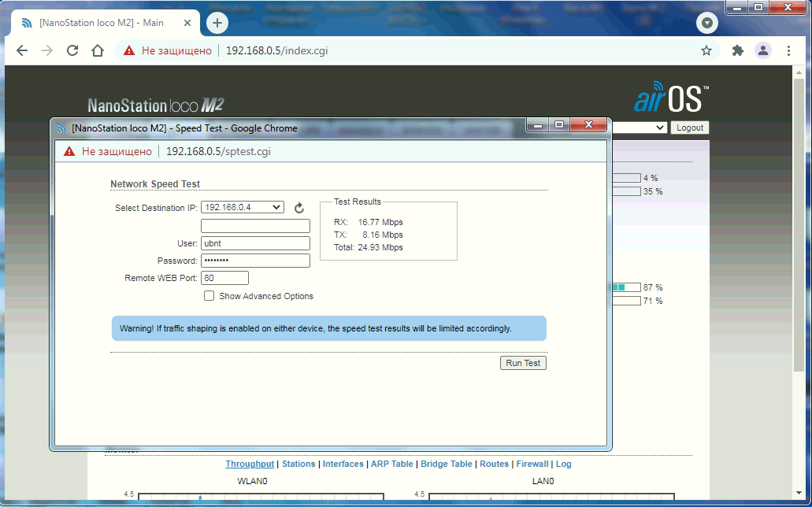Open the Chrome extensions puzzle icon
This screenshot has height=507, width=812.
[x=737, y=50]
